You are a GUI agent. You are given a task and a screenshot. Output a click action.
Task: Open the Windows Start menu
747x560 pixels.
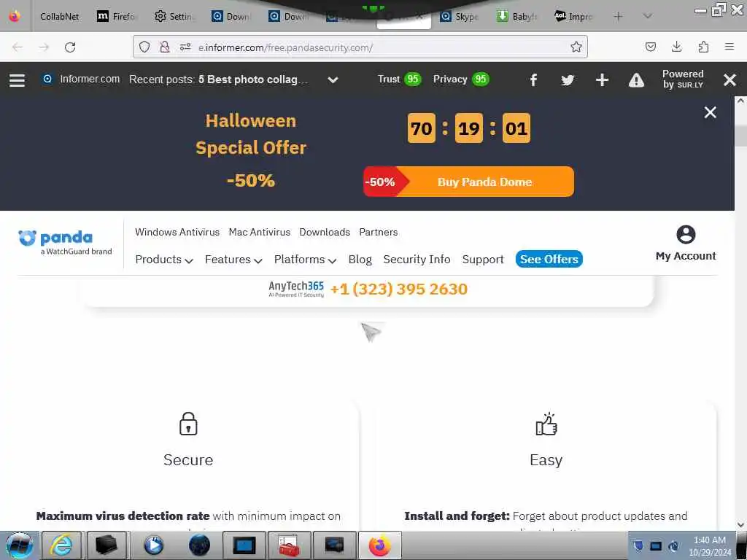(x=18, y=545)
